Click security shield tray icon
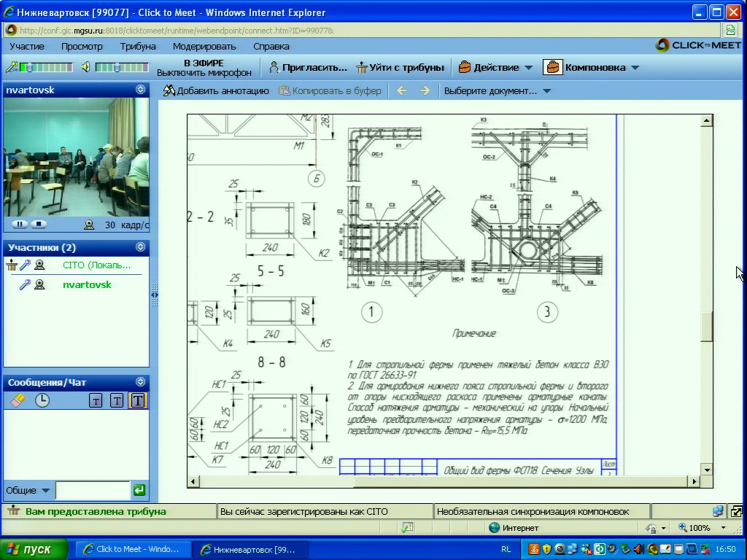This screenshot has height=560, width=747. pyautogui.click(x=546, y=549)
